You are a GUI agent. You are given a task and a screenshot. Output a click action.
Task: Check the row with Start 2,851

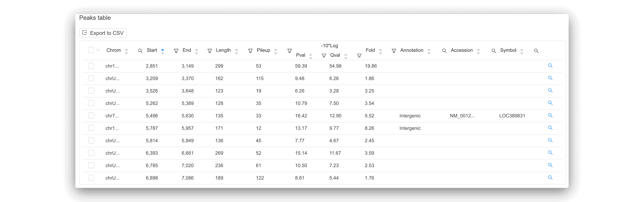point(91,66)
